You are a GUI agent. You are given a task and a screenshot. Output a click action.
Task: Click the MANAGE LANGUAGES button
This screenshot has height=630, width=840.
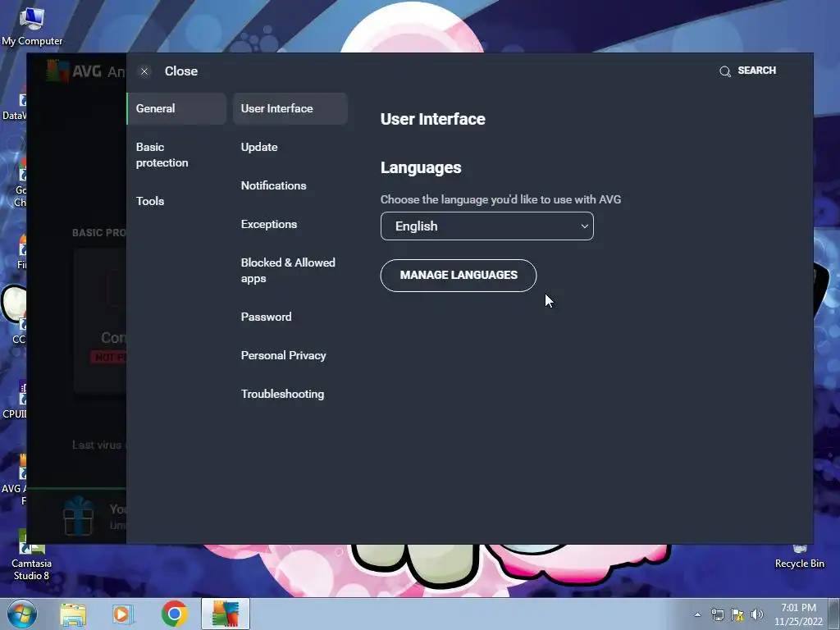pyautogui.click(x=459, y=276)
